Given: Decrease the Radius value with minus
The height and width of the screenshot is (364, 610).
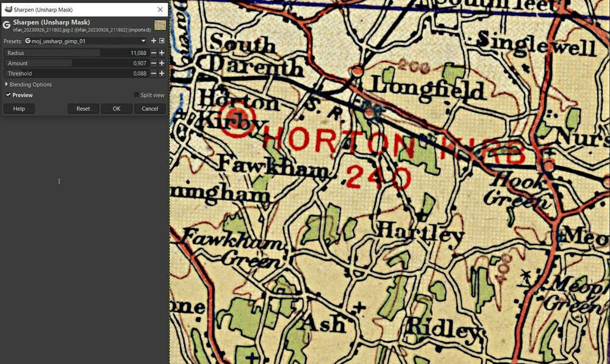Looking at the screenshot, I should [154, 53].
